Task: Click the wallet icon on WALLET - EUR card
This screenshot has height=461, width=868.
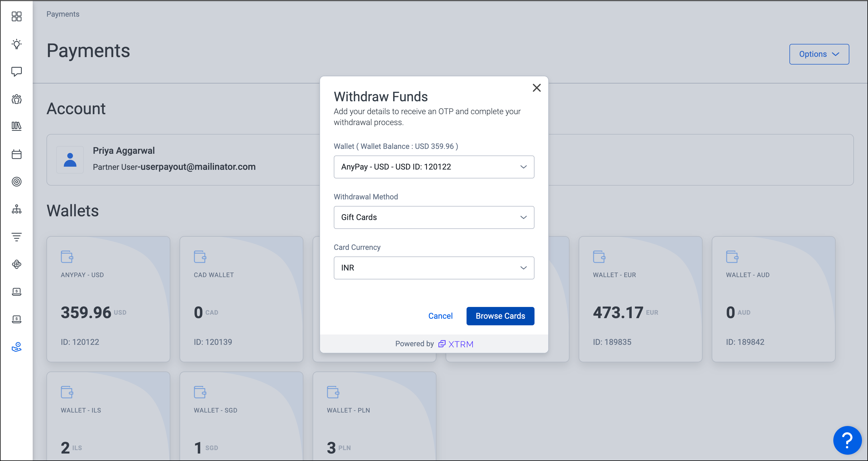Action: [x=599, y=256]
